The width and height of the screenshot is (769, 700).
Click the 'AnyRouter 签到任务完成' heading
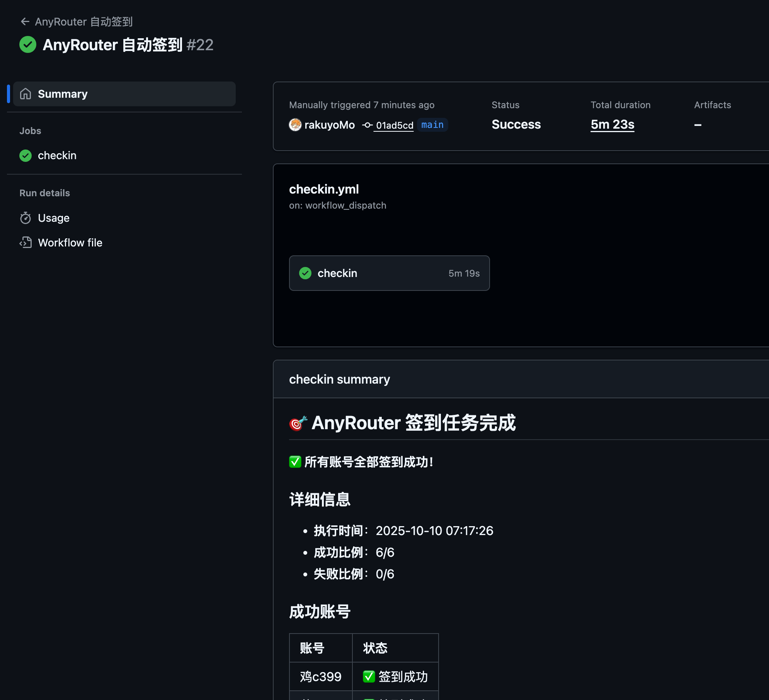pos(413,423)
